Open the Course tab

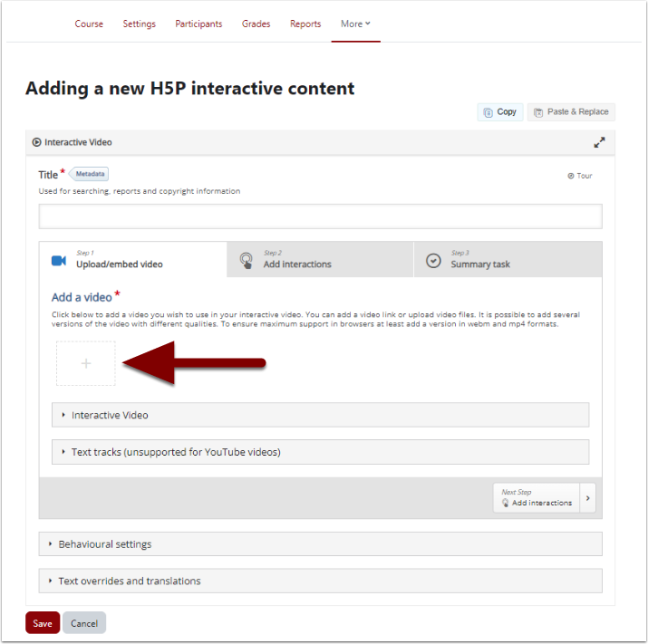coord(89,24)
